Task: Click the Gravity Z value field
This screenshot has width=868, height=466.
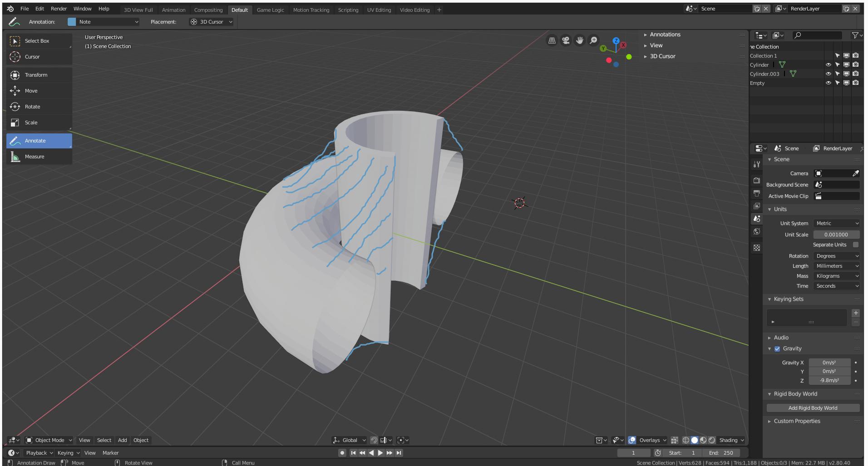Action: click(829, 380)
